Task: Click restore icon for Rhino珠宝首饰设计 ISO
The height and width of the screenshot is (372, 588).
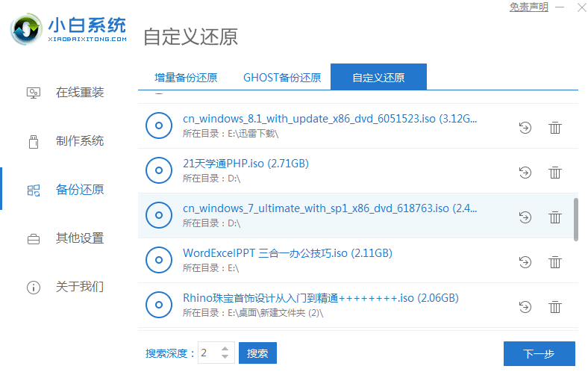Action: [x=525, y=307]
